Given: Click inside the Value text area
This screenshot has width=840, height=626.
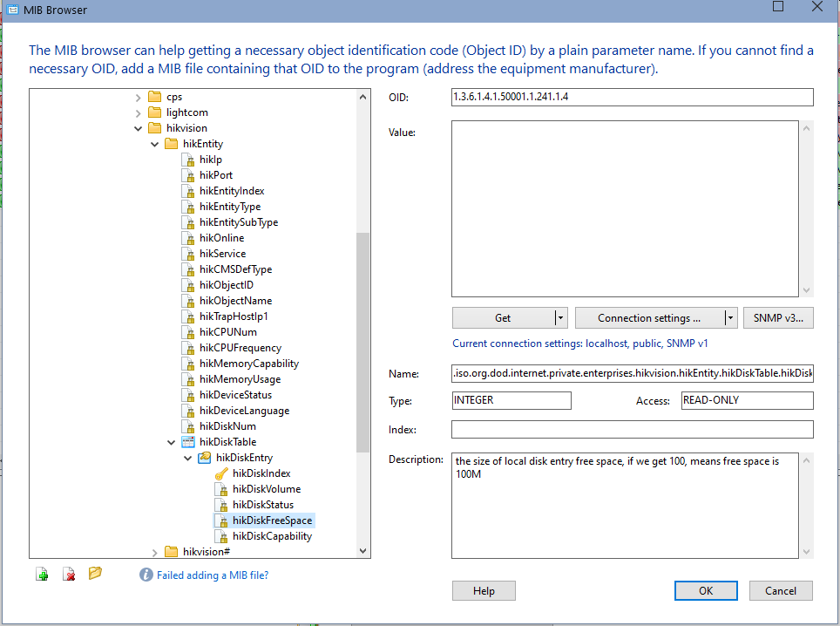Looking at the screenshot, I should point(625,208).
